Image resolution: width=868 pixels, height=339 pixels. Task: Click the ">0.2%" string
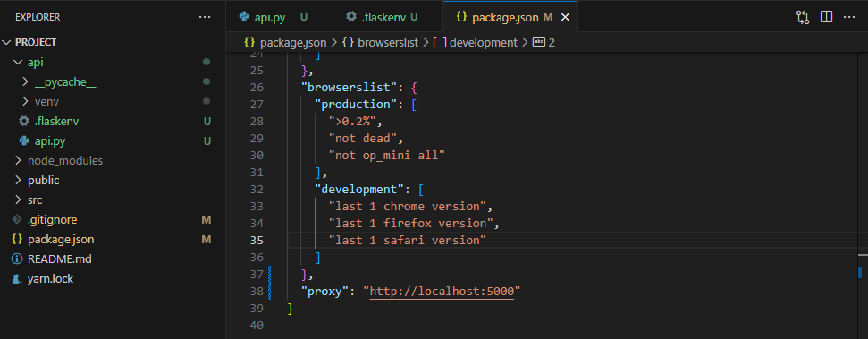click(352, 121)
